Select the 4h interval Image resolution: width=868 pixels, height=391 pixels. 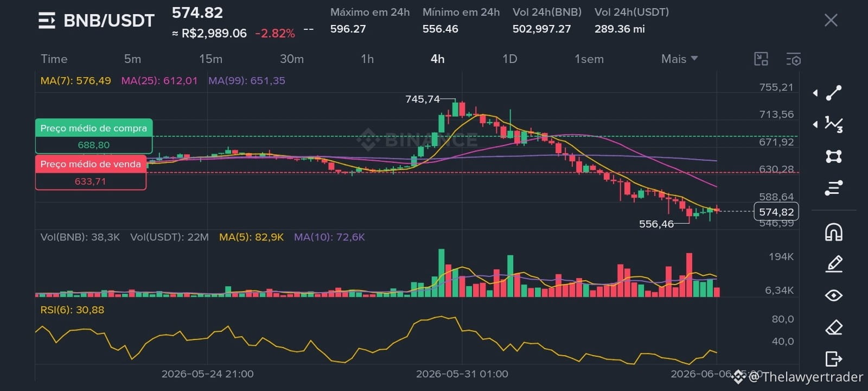(x=438, y=59)
